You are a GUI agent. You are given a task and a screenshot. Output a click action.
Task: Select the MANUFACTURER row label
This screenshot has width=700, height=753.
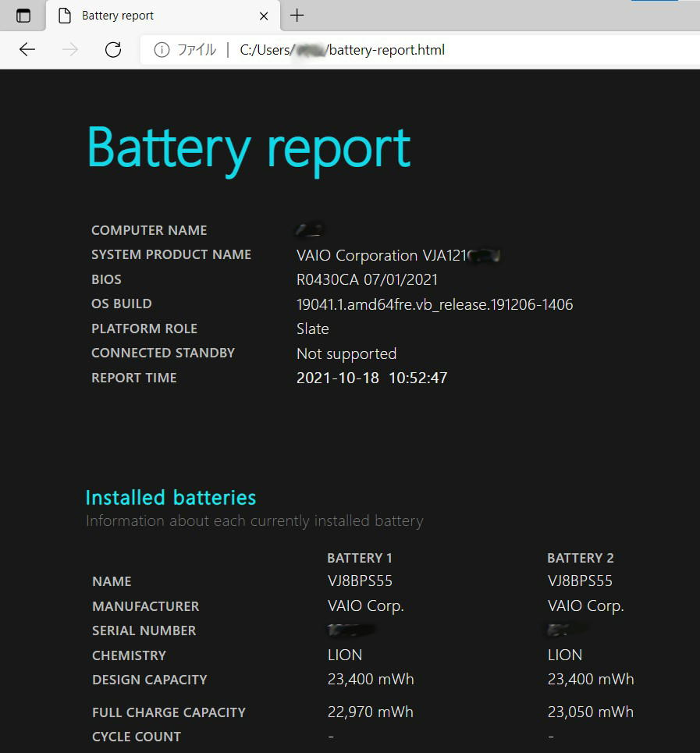[145, 606]
